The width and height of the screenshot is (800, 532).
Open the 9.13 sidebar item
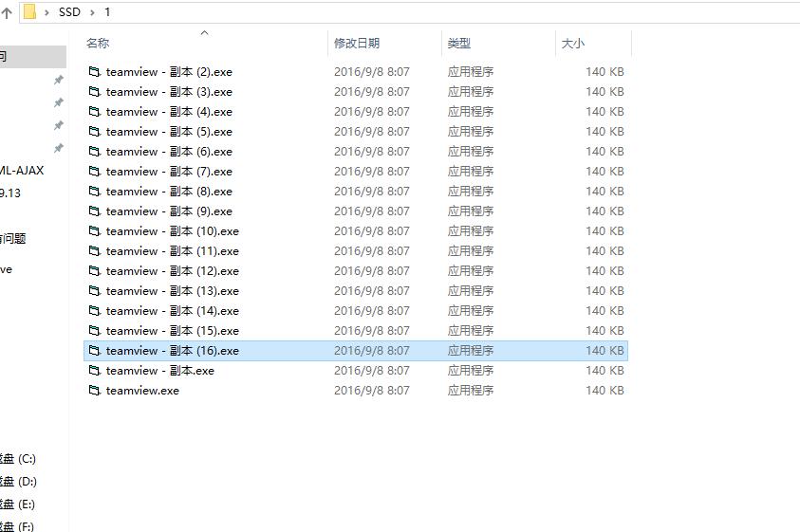click(10, 193)
